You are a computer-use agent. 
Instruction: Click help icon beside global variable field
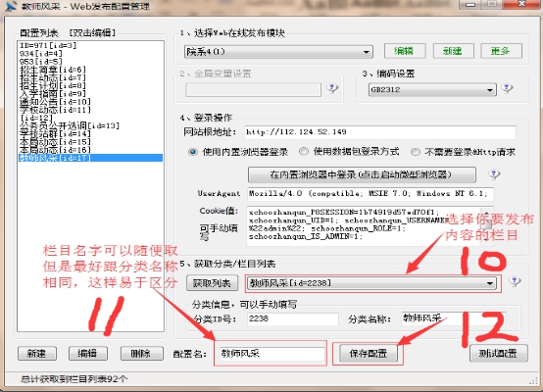point(332,88)
